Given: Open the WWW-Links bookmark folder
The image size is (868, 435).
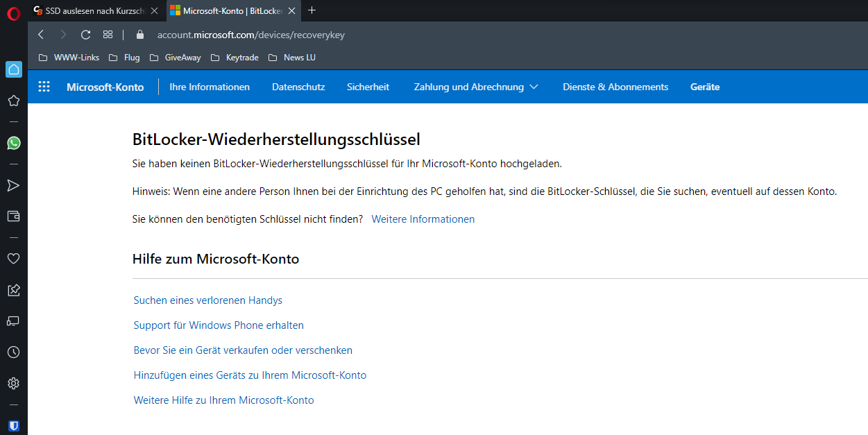Looking at the screenshot, I should coord(69,58).
